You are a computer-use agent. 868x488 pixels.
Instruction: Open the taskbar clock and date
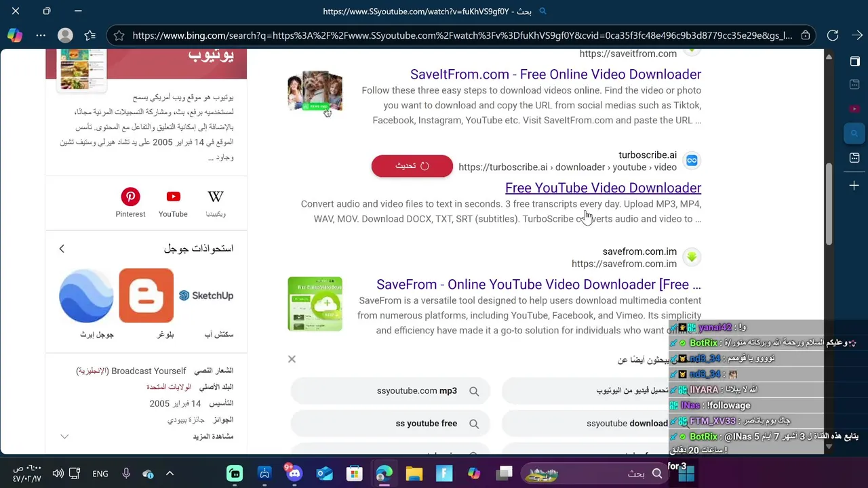27,474
